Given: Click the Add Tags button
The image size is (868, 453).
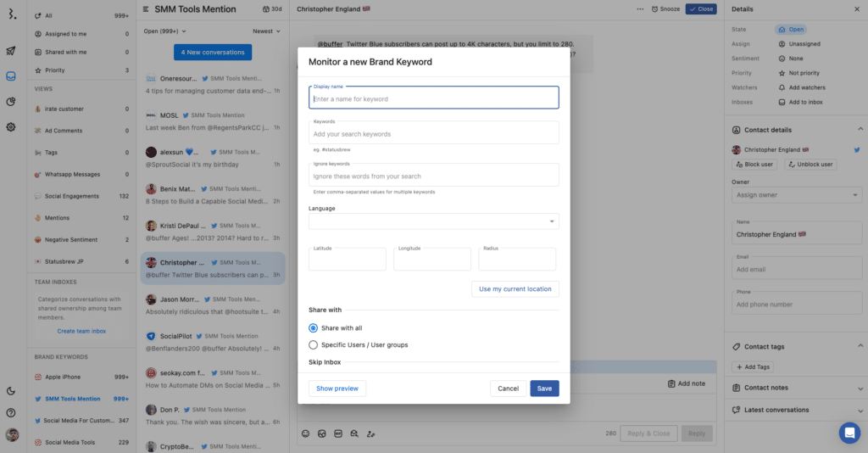Looking at the screenshot, I should coord(753,366).
